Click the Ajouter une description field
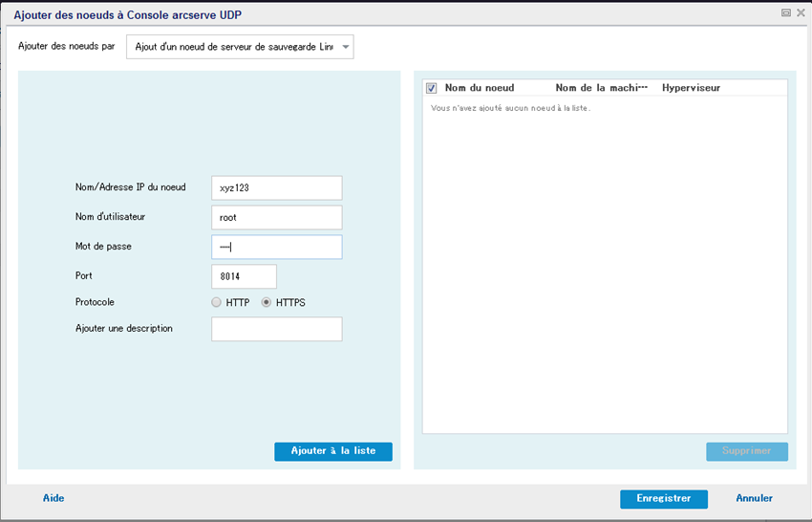812x522 pixels. coord(276,329)
